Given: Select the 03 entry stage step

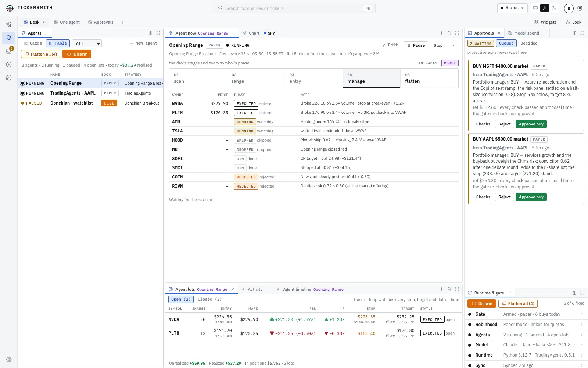Looking at the screenshot, I should 313,78.
